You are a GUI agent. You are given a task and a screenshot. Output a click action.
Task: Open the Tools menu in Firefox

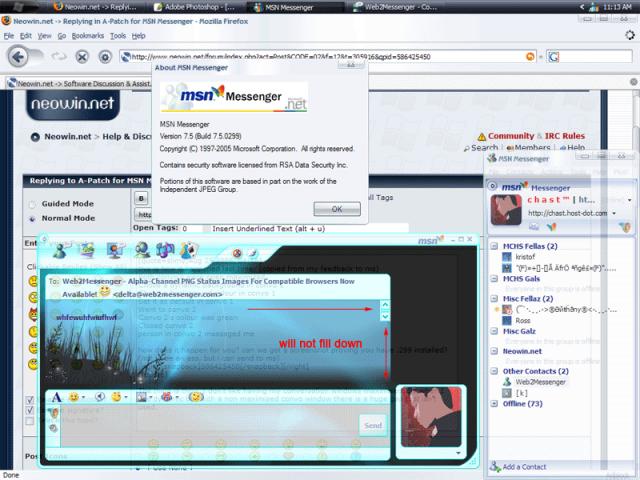(118, 36)
